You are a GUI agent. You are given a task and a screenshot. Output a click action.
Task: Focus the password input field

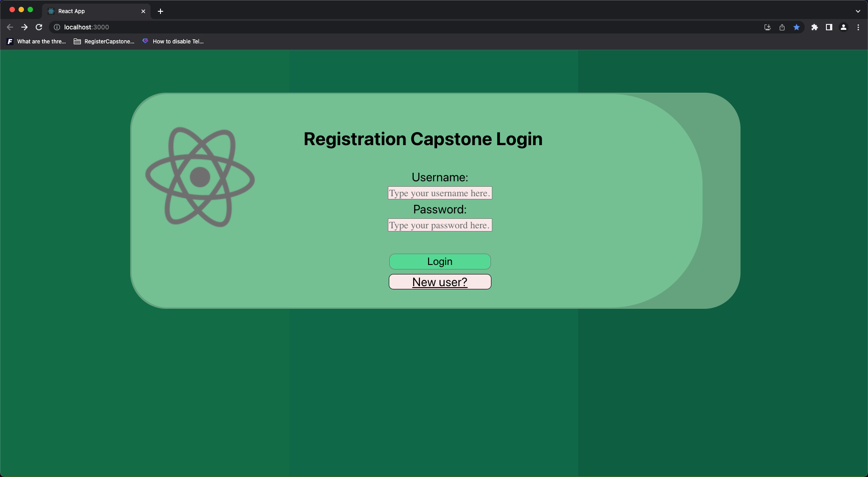pos(440,225)
